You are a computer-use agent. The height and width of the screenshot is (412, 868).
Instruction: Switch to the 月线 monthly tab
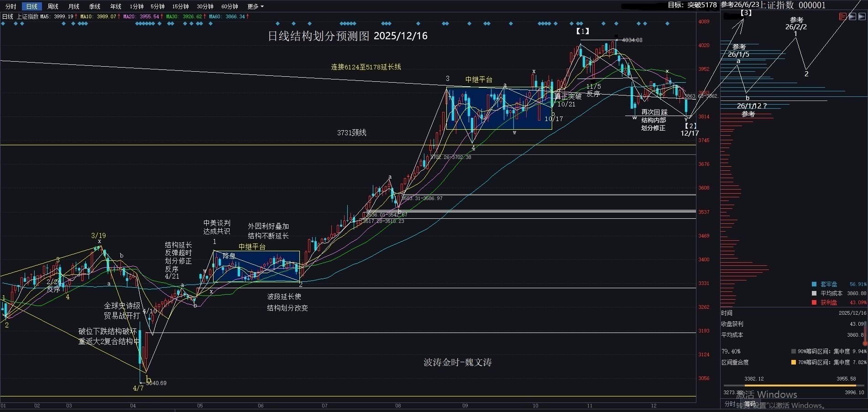pos(74,6)
